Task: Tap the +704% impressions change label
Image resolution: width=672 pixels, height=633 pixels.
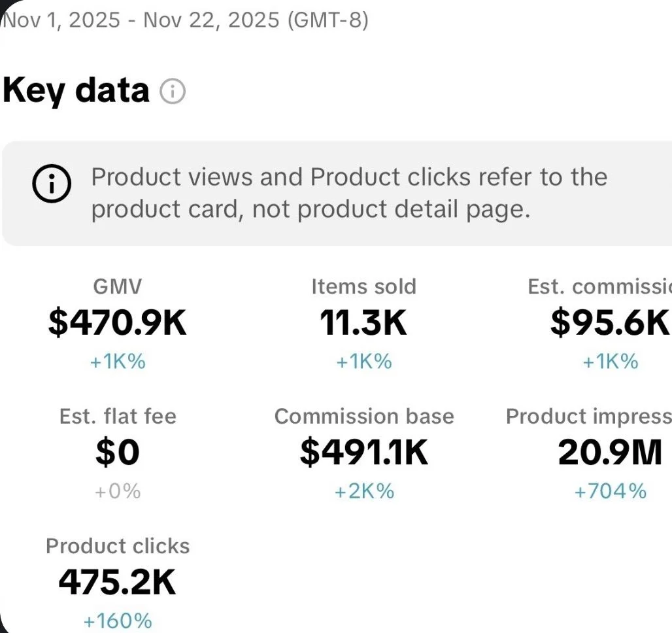Action: tap(610, 490)
